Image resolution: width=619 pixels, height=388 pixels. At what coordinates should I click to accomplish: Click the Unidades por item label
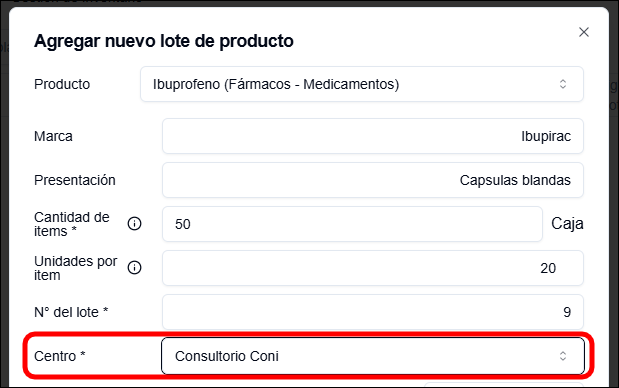75,268
